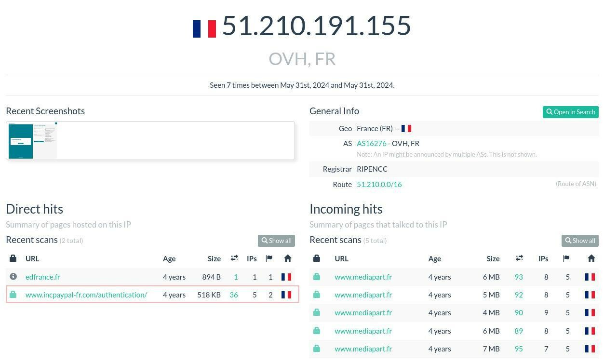Click the home column header in Direct hits
604x364 pixels.
288,258
